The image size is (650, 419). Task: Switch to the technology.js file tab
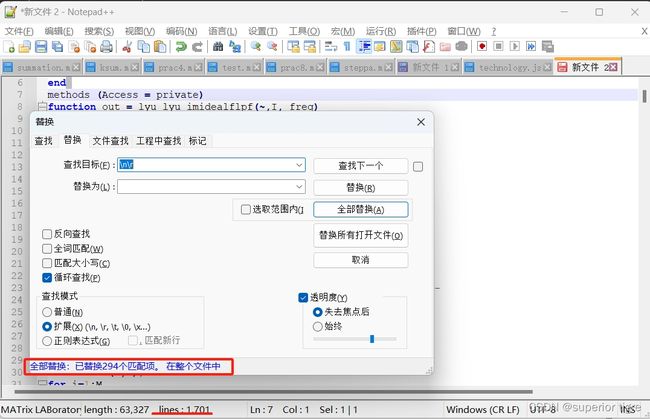508,67
